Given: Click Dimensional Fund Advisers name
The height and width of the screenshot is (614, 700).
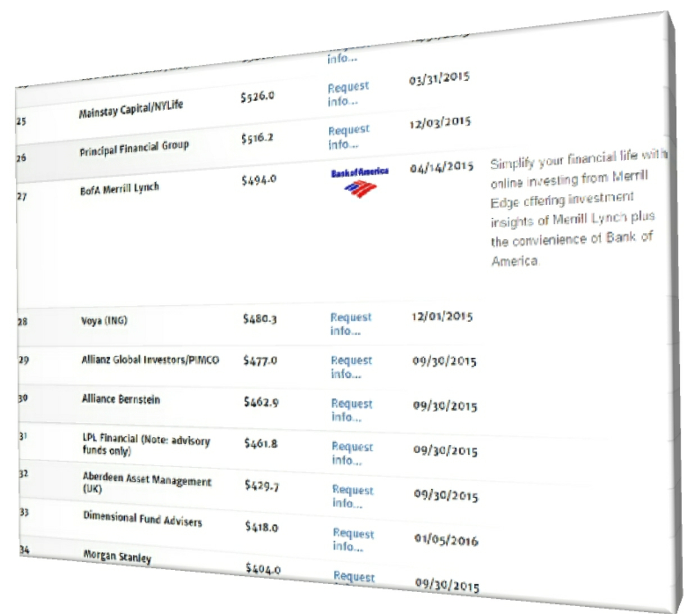Looking at the screenshot, I should point(142,518).
